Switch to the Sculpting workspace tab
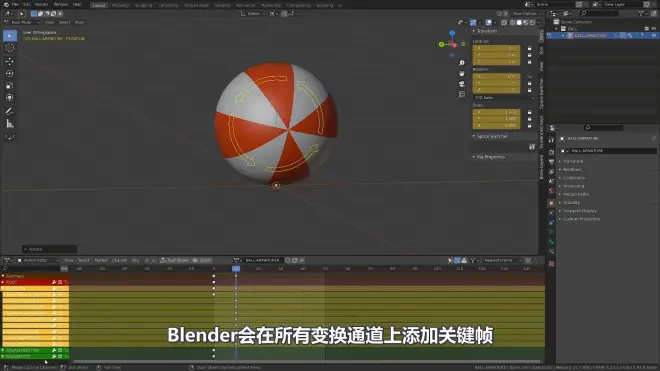This screenshot has width=660, height=371. click(x=143, y=5)
